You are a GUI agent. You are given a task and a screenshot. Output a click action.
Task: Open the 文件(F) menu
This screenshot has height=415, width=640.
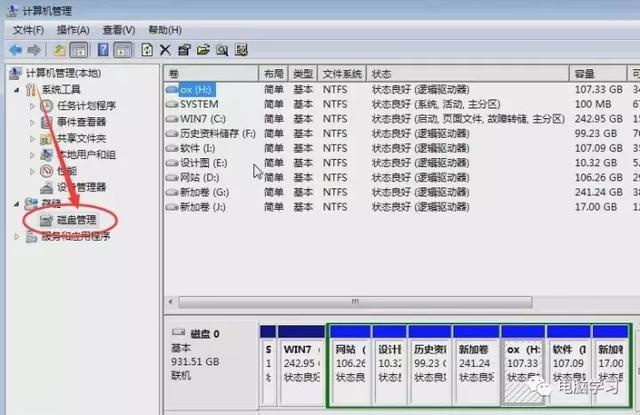[x=28, y=30]
